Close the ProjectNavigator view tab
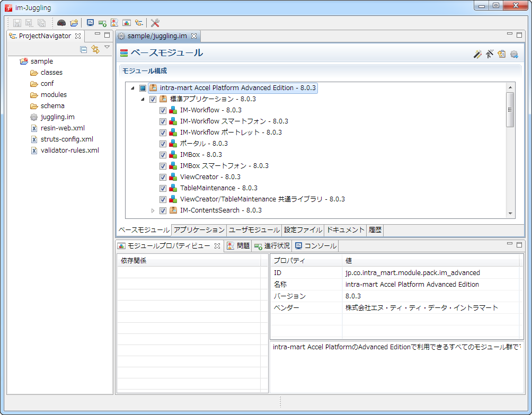Viewport: 532px width, 415px height. click(78, 36)
